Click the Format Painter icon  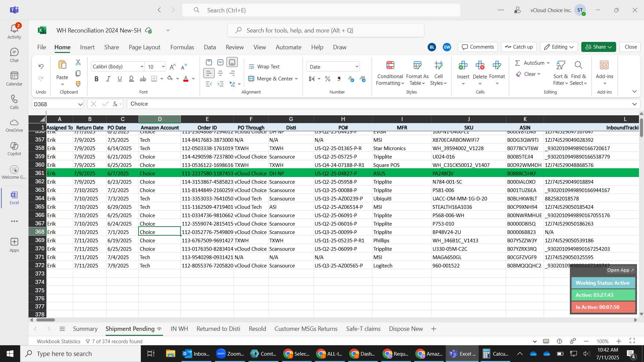[x=78, y=84]
